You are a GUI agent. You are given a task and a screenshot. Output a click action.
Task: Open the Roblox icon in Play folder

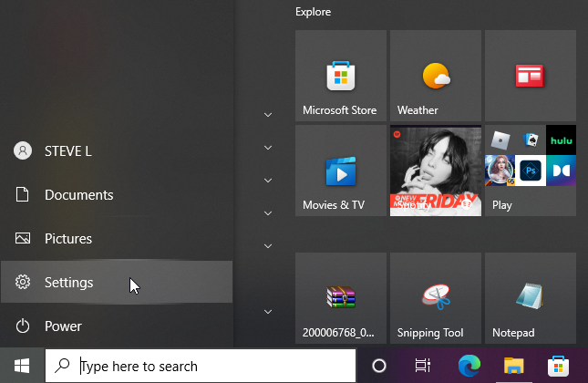[500, 140]
